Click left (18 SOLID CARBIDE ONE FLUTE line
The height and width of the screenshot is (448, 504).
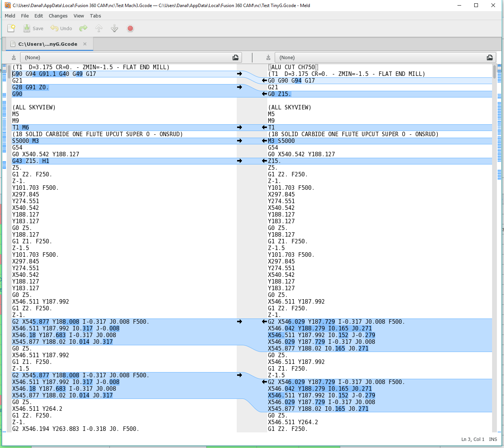98,134
